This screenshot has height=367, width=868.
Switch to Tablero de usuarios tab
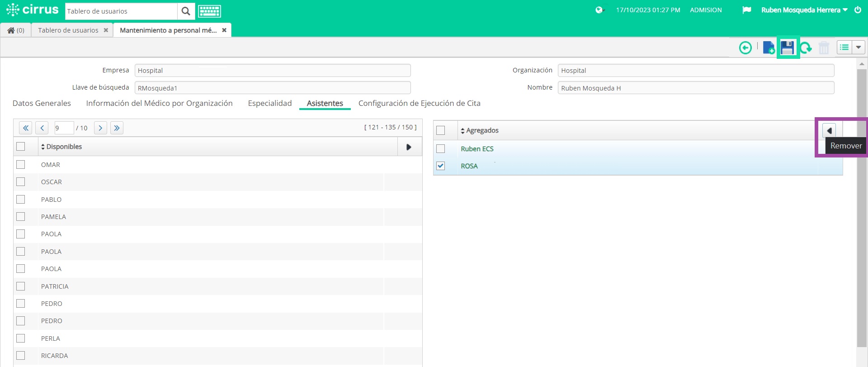click(68, 30)
